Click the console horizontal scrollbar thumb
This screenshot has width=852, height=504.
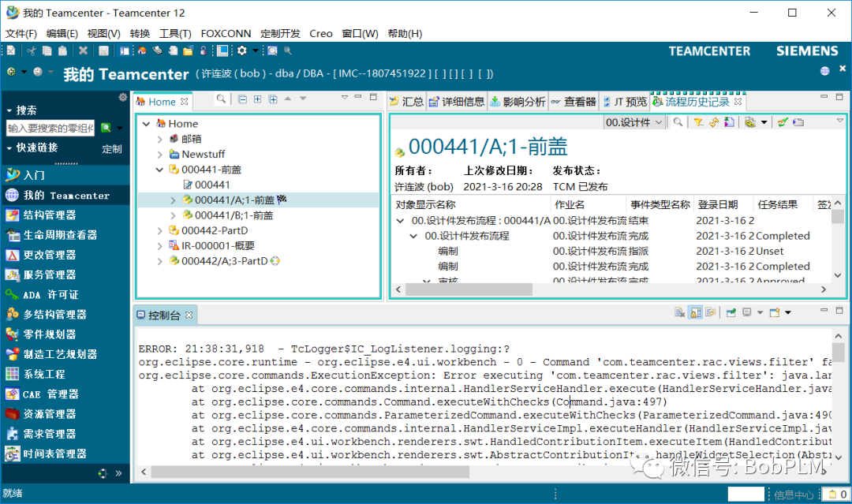coord(310,472)
